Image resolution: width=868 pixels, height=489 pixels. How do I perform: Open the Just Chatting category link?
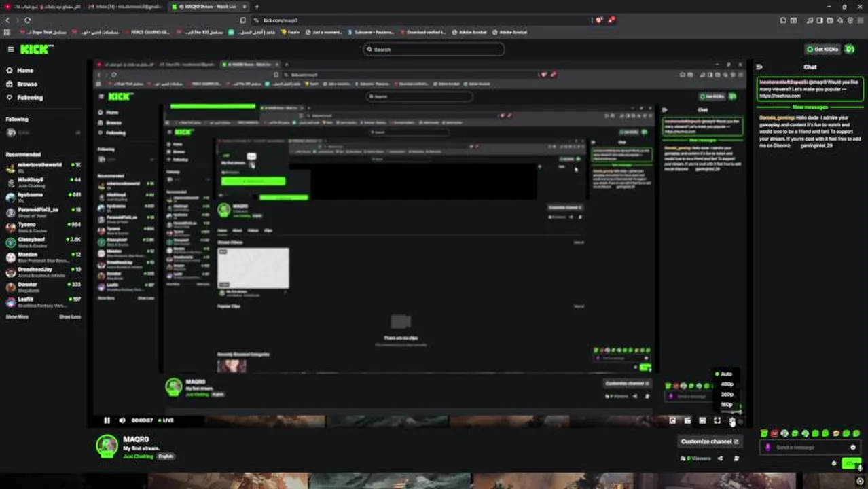tap(138, 456)
